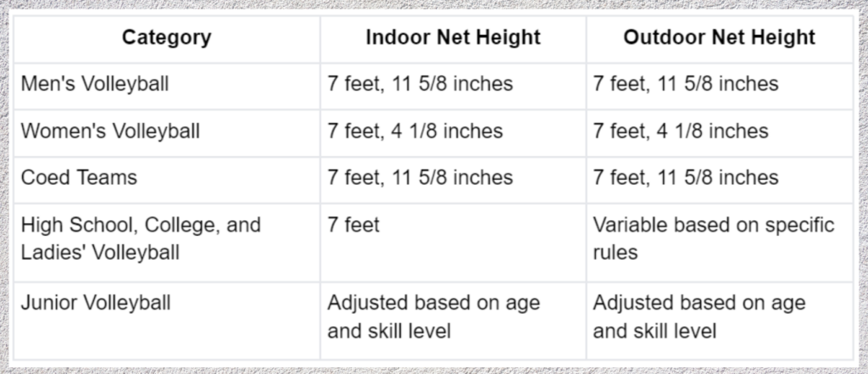Screen dimensions: 868x374
Task: Select the '7 feet' High School indoor cell
Action: tap(453, 242)
